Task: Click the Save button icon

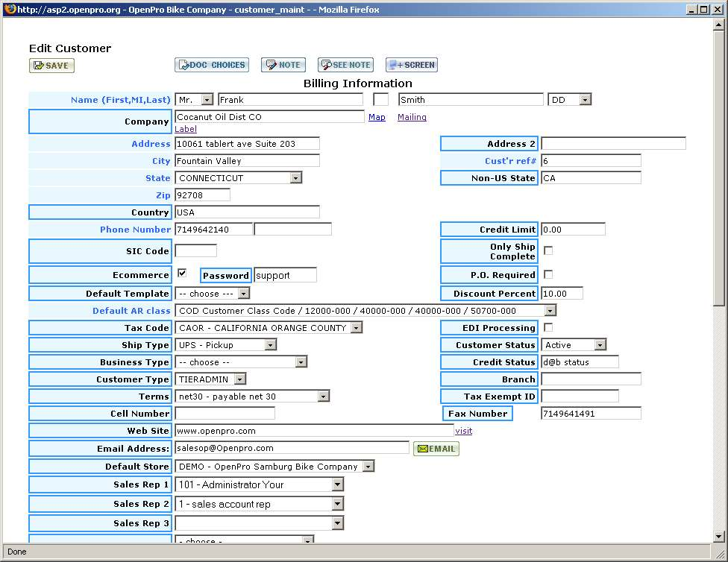Action: (51, 66)
